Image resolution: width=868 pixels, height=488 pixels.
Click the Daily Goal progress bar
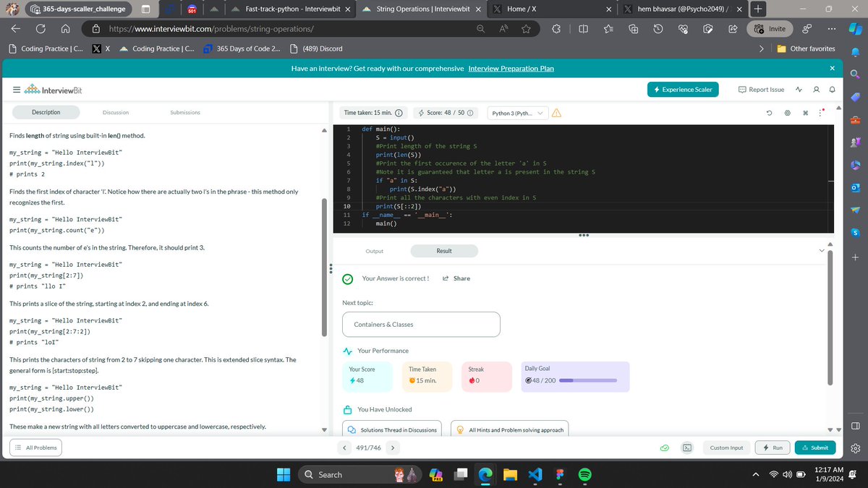(x=588, y=380)
